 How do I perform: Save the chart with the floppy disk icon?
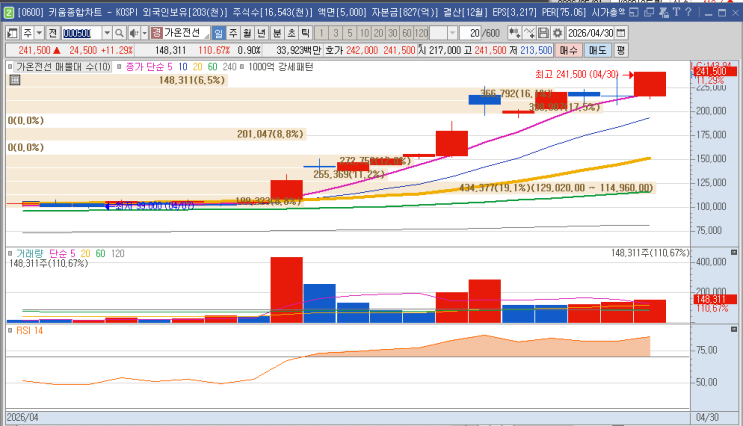pos(544,33)
